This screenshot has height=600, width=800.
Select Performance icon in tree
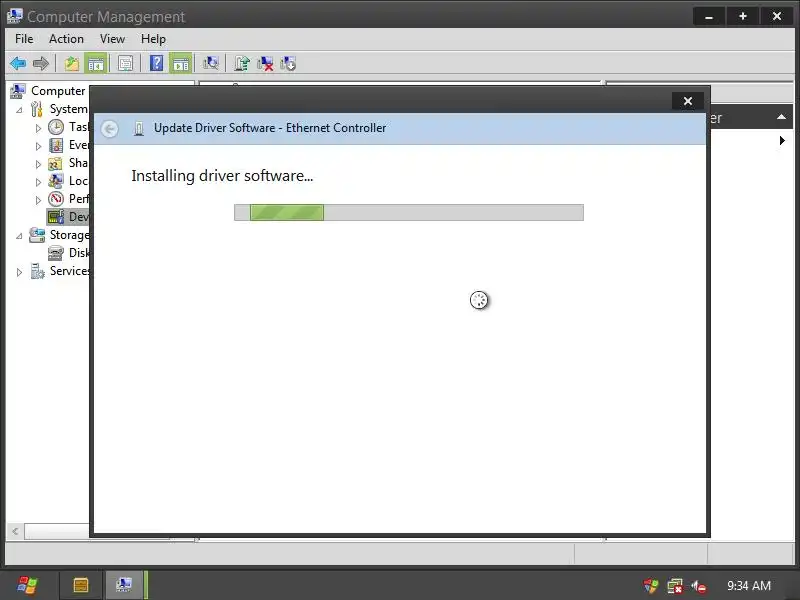[56, 199]
